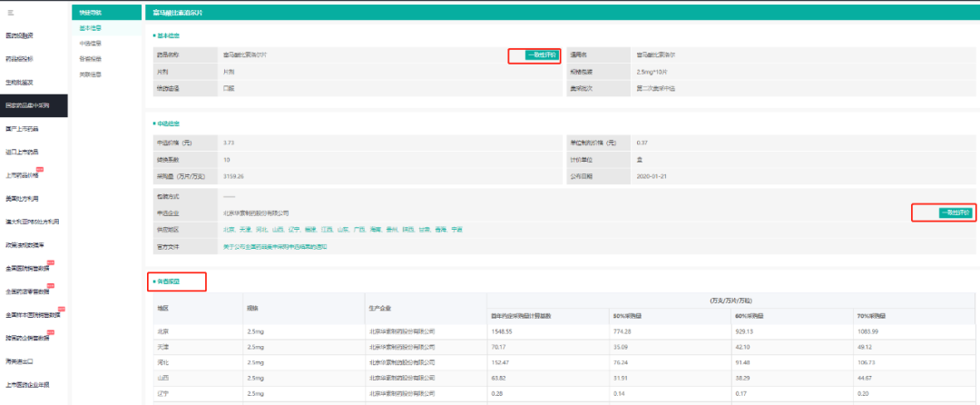Image resolution: width=980 pixels, height=405 pixels.
Task: Open 美国处方利用 sidebar entry
Action: pos(22,198)
